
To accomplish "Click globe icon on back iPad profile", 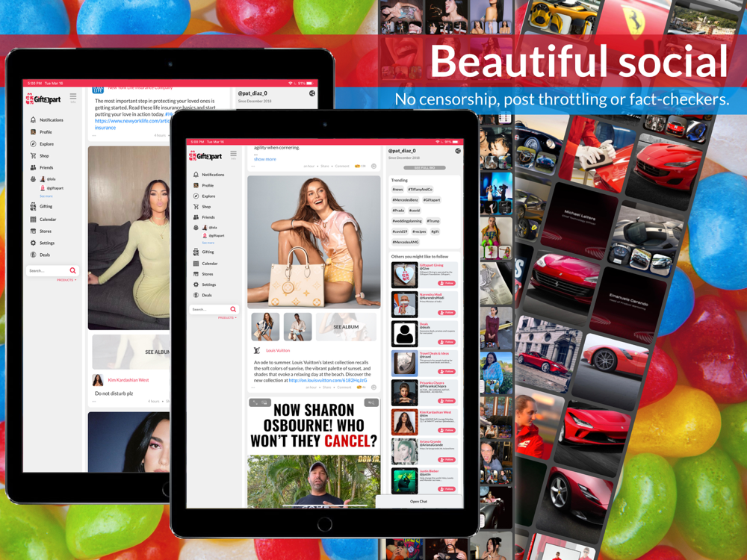I will click(312, 93).
